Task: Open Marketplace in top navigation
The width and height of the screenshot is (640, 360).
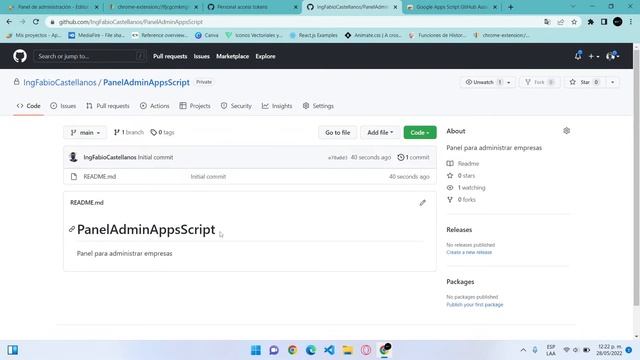Action: click(232, 56)
